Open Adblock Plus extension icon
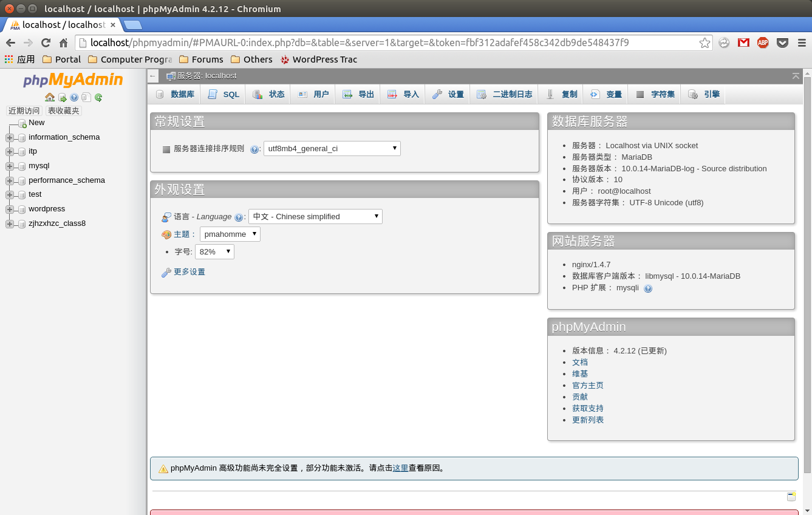 [763, 43]
